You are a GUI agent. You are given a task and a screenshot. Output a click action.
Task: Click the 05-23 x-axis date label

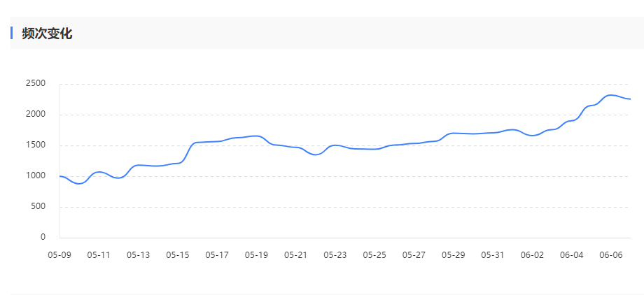tap(335, 255)
